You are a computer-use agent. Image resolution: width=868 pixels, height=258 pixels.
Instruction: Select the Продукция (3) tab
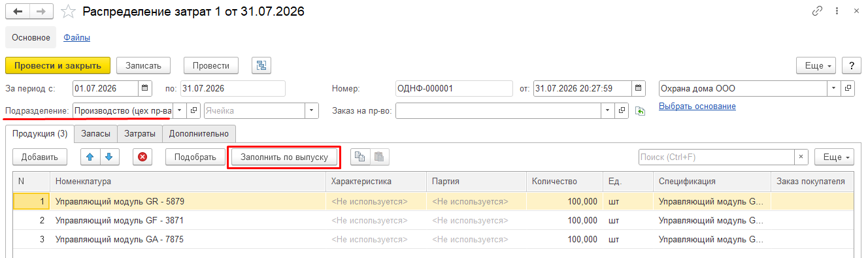tap(40, 134)
